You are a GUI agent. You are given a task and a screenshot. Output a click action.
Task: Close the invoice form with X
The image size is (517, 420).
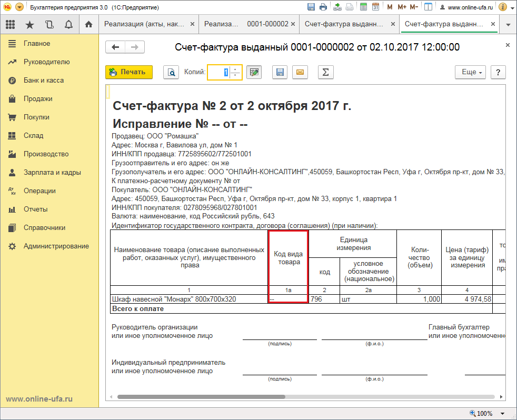pos(508,45)
